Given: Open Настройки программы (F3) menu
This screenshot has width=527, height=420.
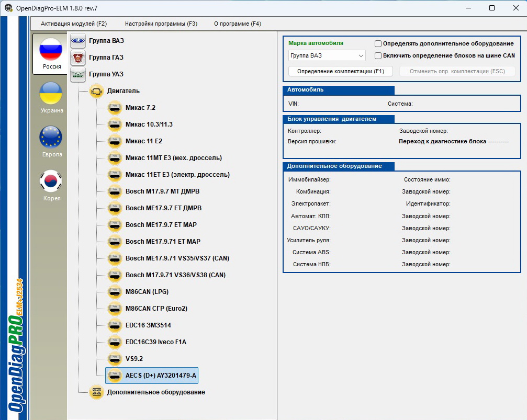Looking at the screenshot, I should pyautogui.click(x=161, y=24).
